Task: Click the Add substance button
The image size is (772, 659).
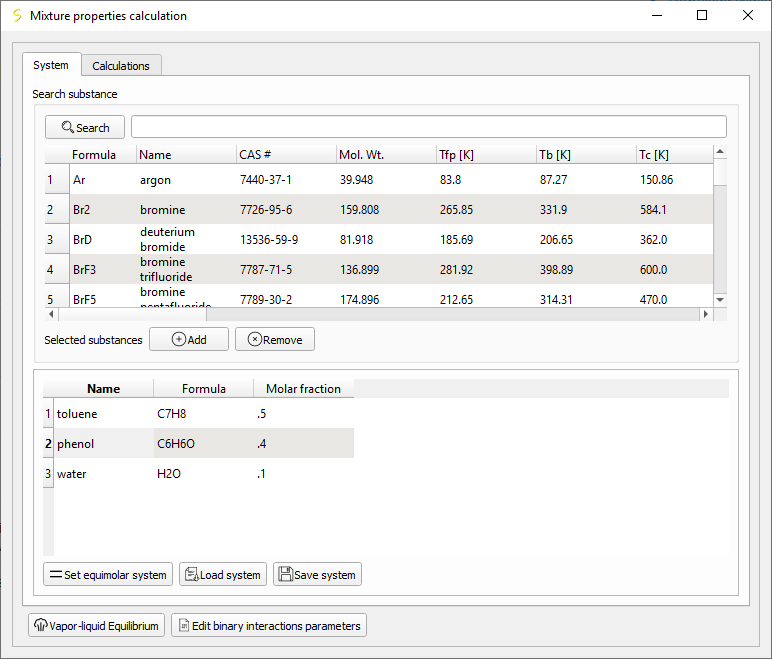Action: [x=189, y=339]
